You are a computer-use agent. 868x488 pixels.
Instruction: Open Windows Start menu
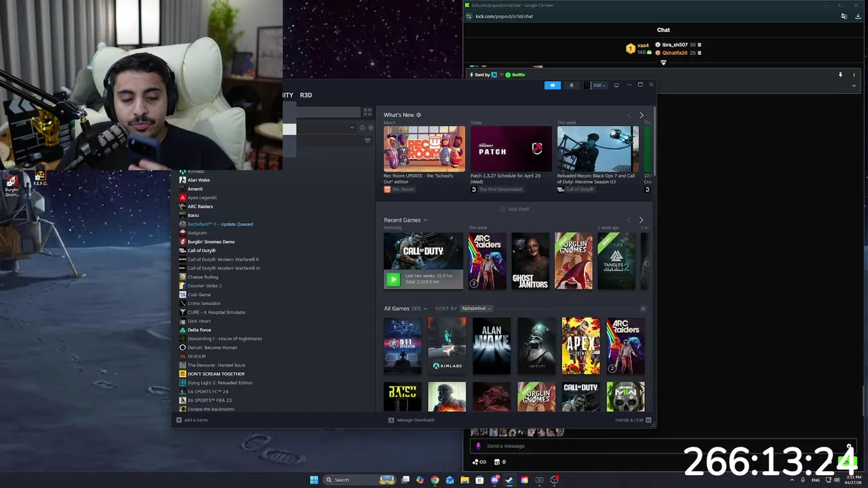[314, 480]
